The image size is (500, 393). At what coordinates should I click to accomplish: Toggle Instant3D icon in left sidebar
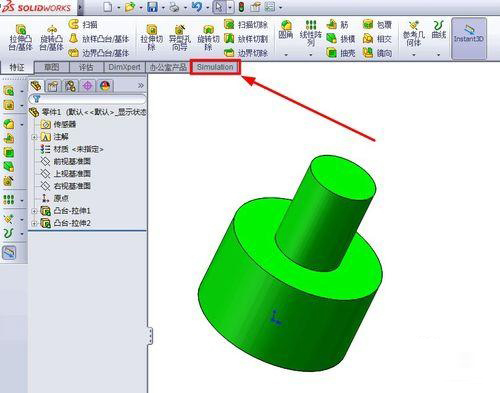tap(9, 252)
